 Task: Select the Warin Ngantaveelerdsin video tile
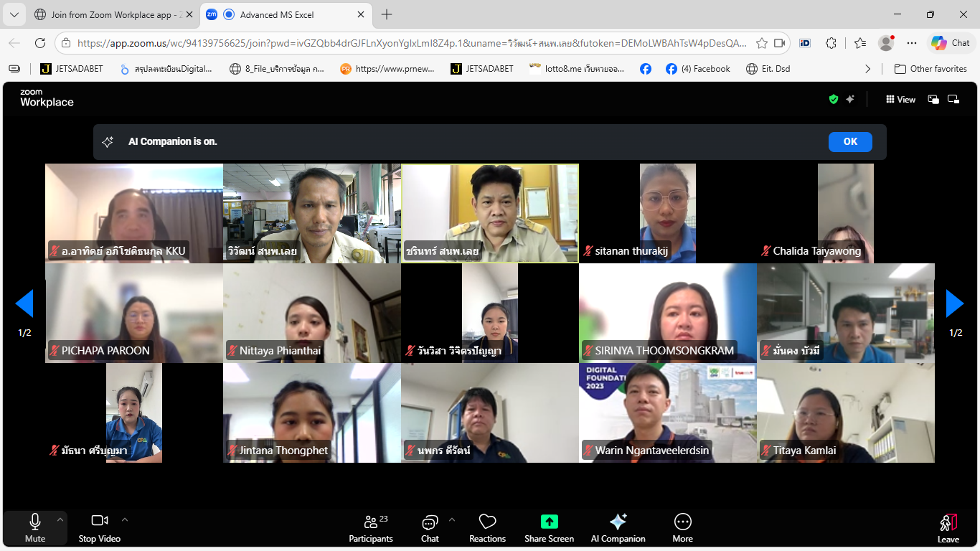point(667,413)
